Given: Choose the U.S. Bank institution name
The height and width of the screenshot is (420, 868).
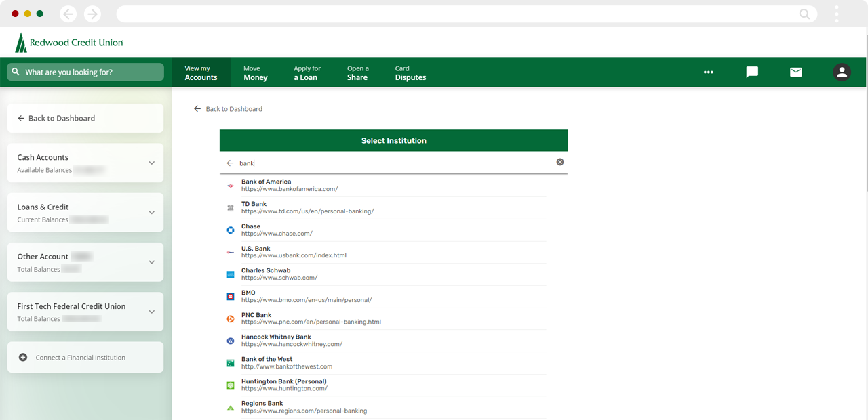Looking at the screenshot, I should click(x=256, y=249).
